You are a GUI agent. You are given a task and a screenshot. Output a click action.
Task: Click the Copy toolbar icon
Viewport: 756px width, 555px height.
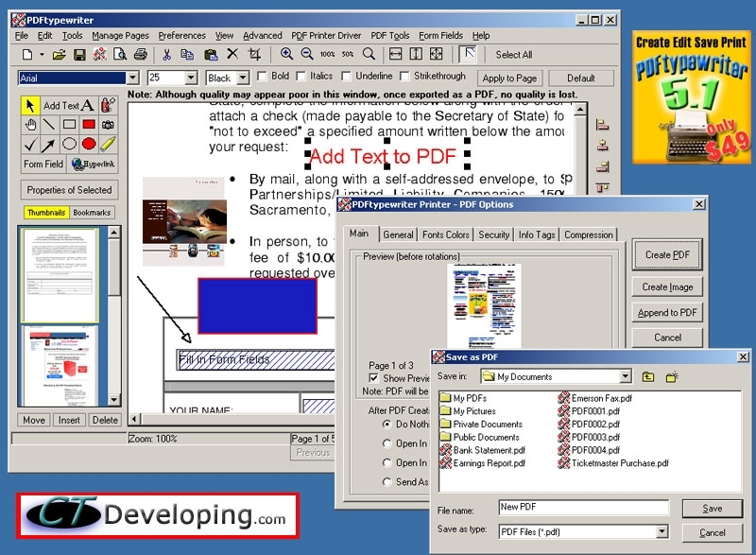click(187, 55)
